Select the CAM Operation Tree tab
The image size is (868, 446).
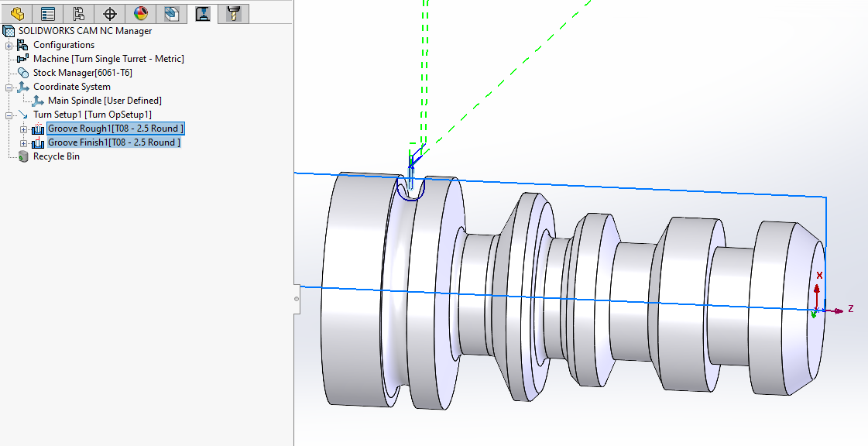202,13
